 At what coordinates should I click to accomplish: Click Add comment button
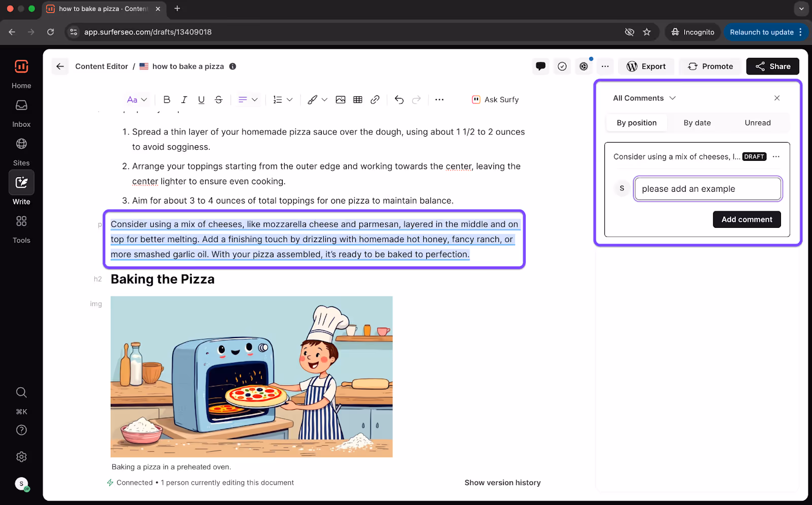(747, 219)
